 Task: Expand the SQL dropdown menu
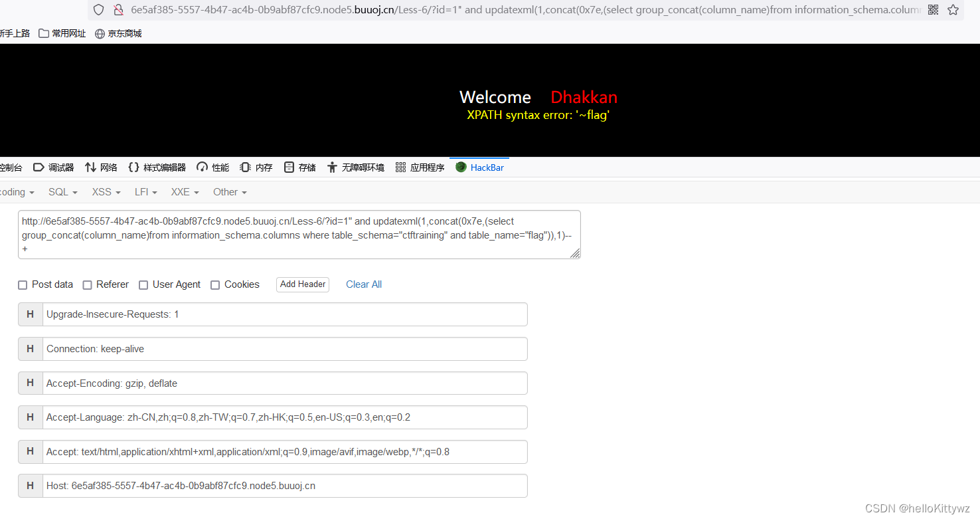[63, 192]
